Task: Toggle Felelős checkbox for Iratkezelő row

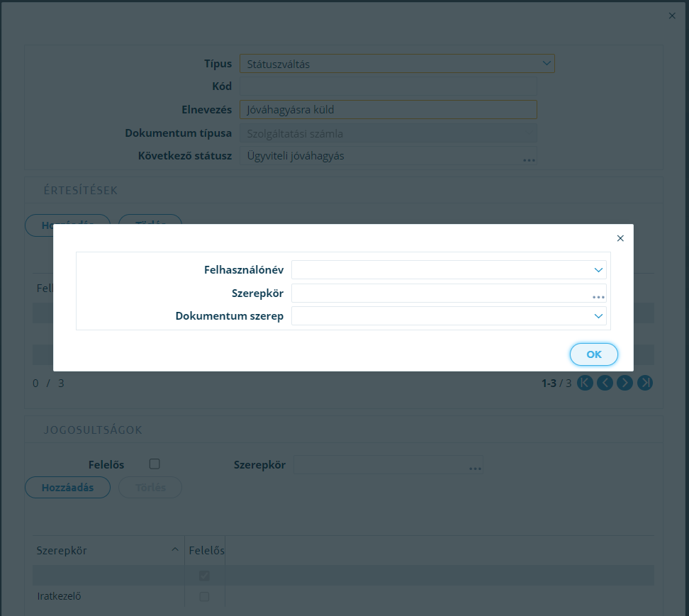Action: pos(204,596)
